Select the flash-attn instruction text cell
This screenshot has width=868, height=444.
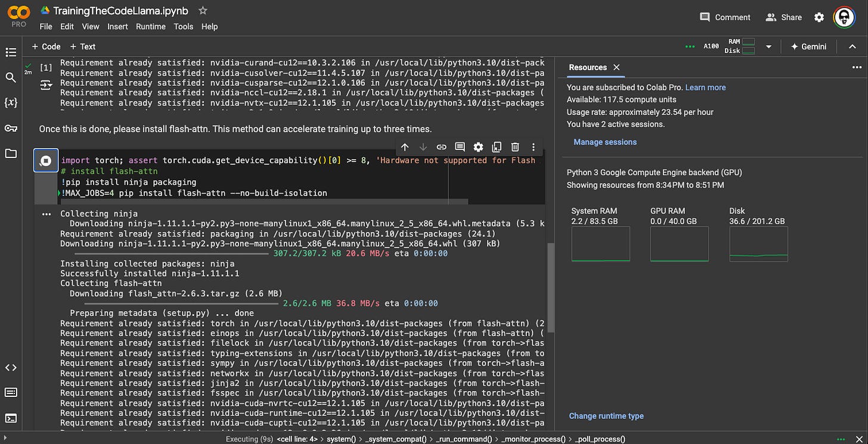[235, 129]
